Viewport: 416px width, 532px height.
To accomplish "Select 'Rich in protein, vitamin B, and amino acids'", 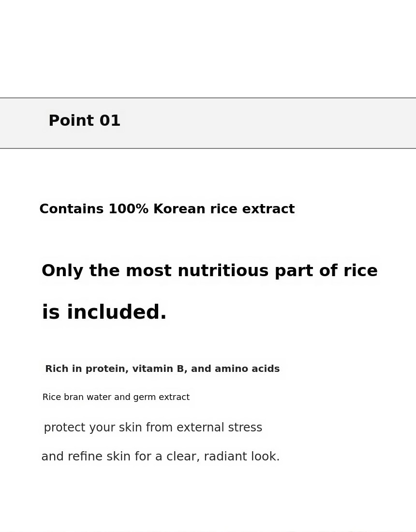I will (x=162, y=369).
